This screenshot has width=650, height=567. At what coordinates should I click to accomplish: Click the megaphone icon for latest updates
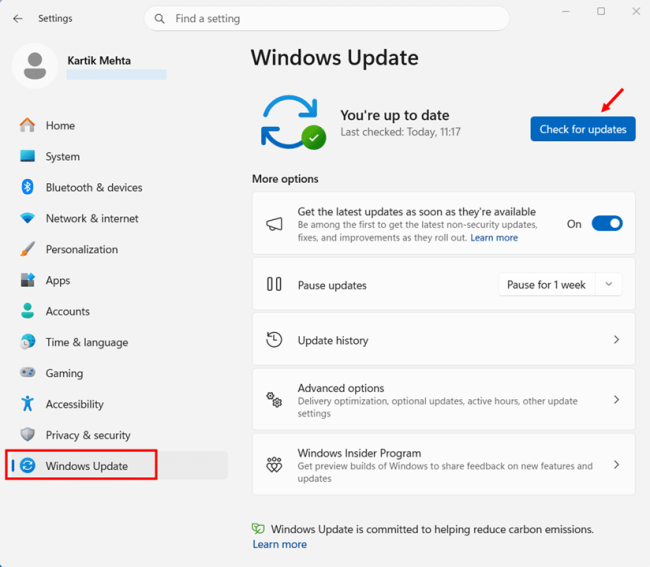pos(274,224)
